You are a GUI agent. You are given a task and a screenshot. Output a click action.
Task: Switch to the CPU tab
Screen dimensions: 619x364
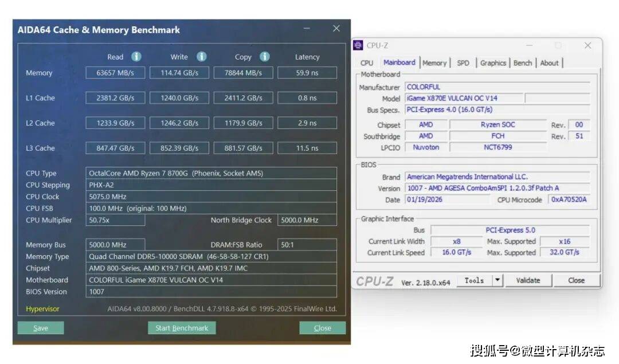(367, 63)
